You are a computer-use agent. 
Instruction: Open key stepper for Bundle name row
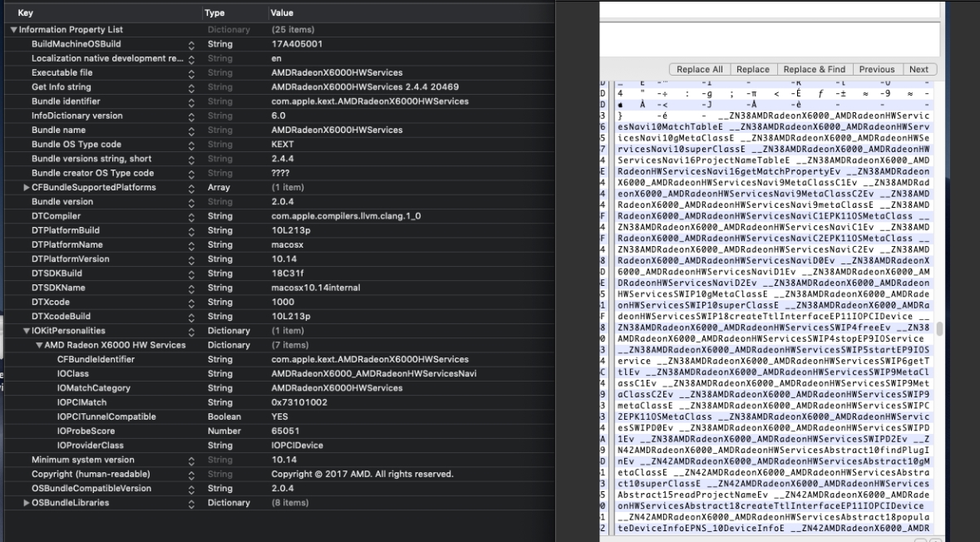tap(191, 131)
